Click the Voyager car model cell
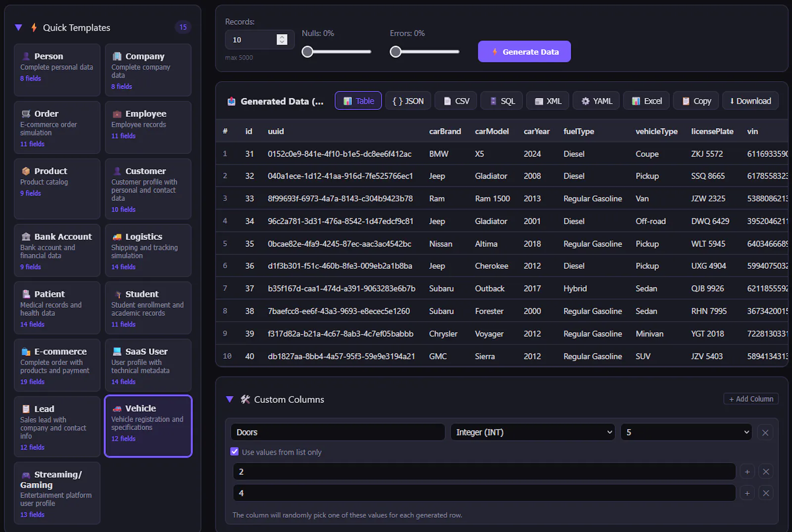 (x=489, y=334)
